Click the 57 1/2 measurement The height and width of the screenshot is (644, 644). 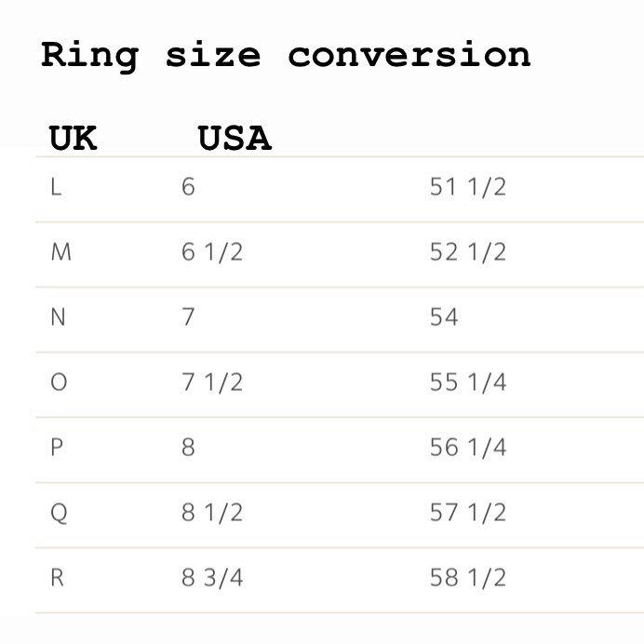click(x=467, y=513)
